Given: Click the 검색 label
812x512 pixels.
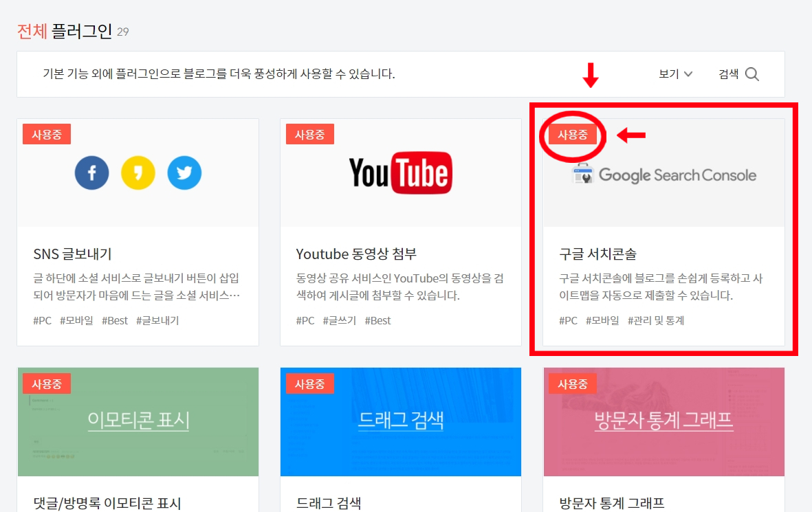Looking at the screenshot, I should [x=728, y=74].
